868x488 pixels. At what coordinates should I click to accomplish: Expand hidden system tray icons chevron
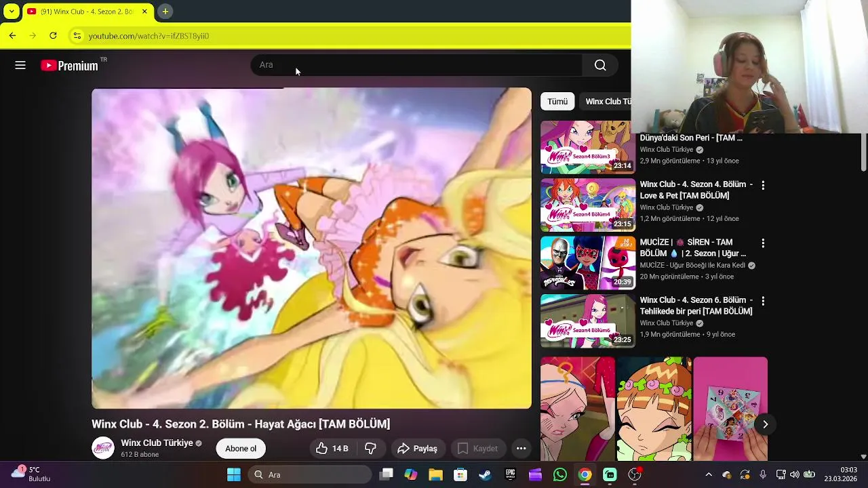[x=709, y=475]
